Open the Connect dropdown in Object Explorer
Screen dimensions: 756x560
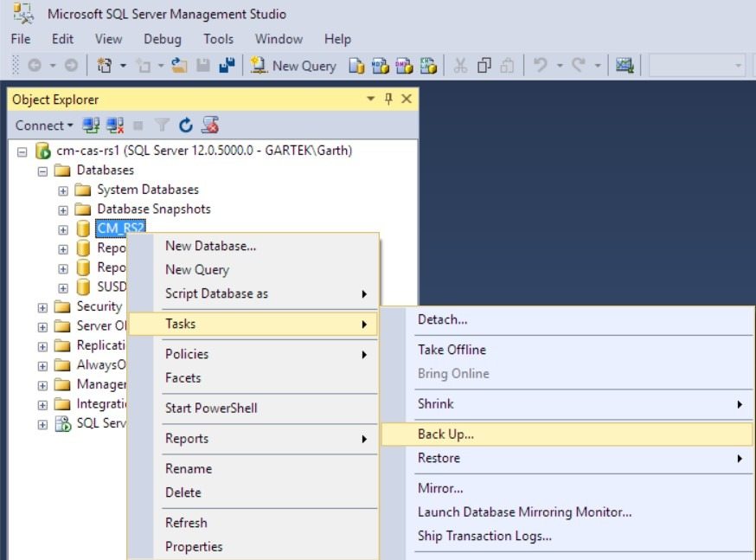(x=44, y=126)
